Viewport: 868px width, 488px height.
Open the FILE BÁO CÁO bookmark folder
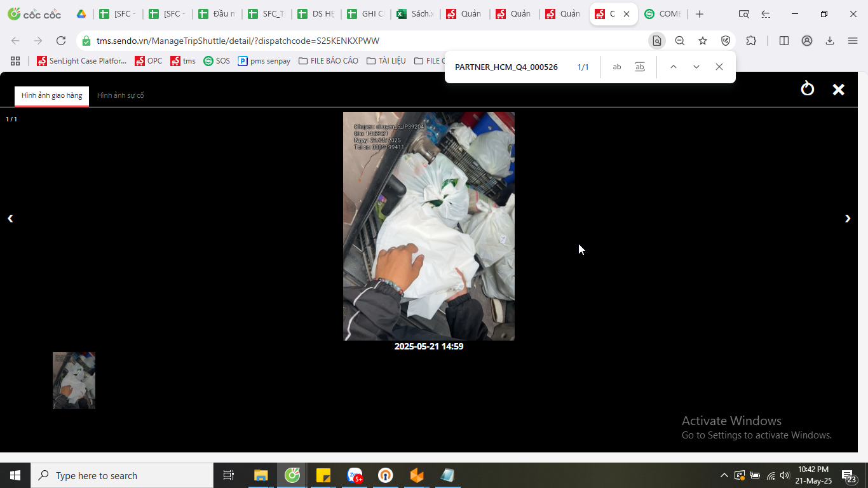329,61
